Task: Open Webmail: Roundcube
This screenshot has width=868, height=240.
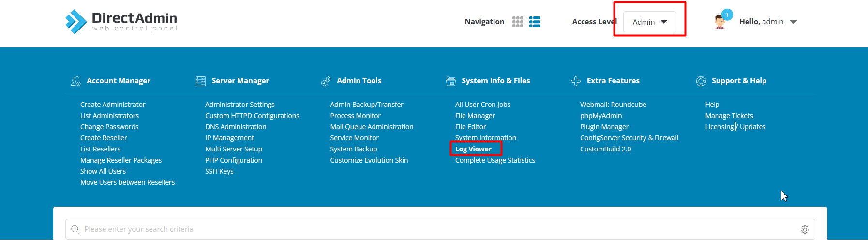Action: coord(613,105)
